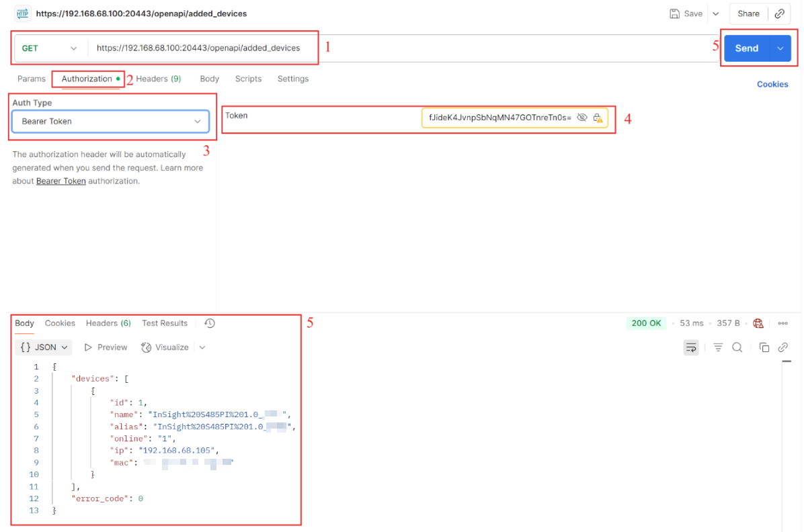Open the Cookies link on the right
This screenshot has height=532, width=804.
[x=772, y=84]
